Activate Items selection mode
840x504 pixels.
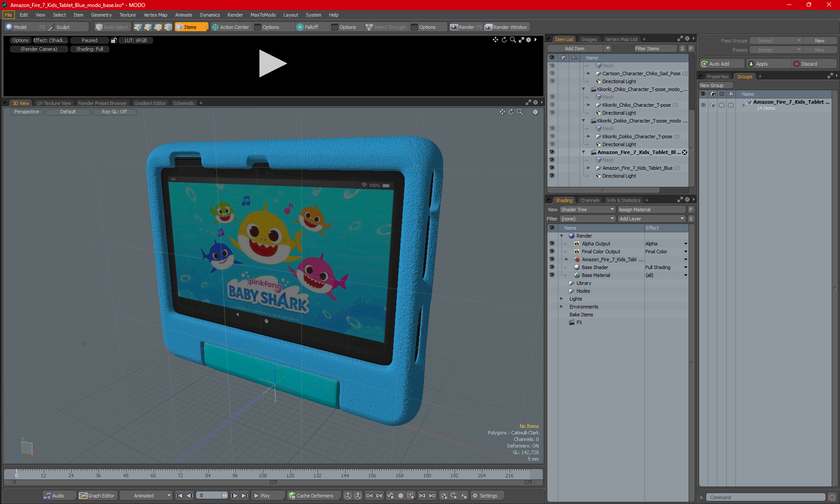[191, 27]
